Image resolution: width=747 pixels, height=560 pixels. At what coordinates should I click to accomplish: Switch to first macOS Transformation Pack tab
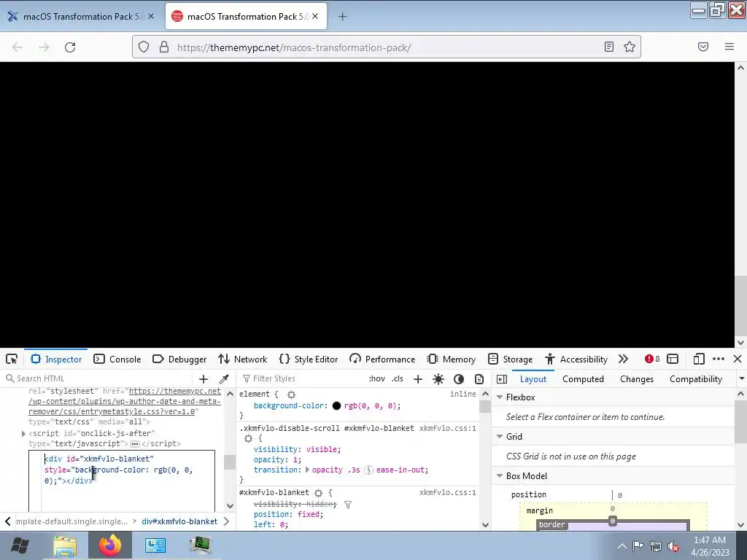tap(81, 16)
